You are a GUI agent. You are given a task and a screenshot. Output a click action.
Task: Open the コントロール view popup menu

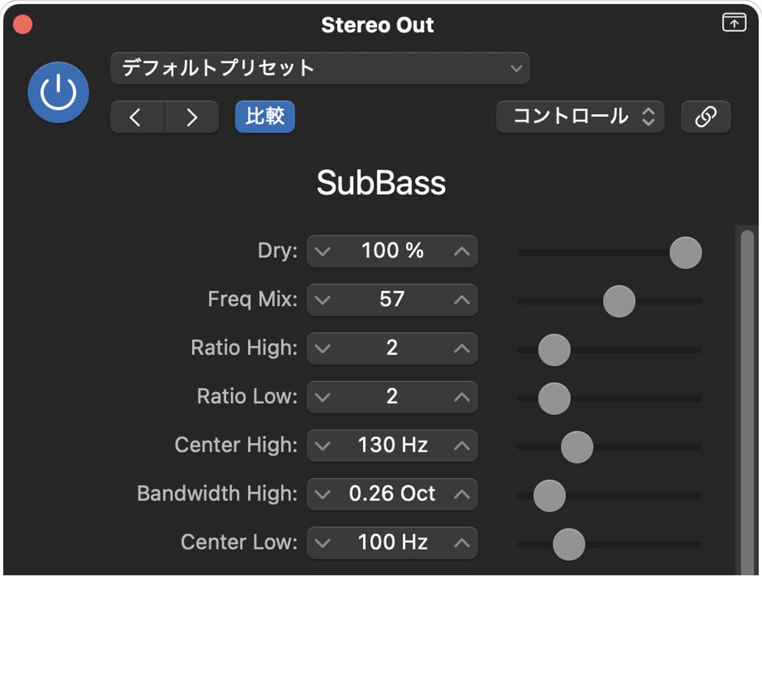click(580, 117)
